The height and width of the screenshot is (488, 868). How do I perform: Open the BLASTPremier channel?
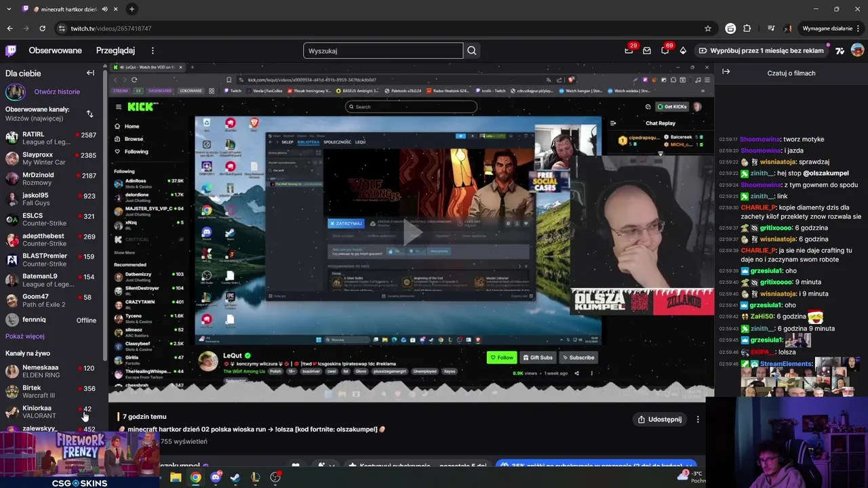click(51, 260)
